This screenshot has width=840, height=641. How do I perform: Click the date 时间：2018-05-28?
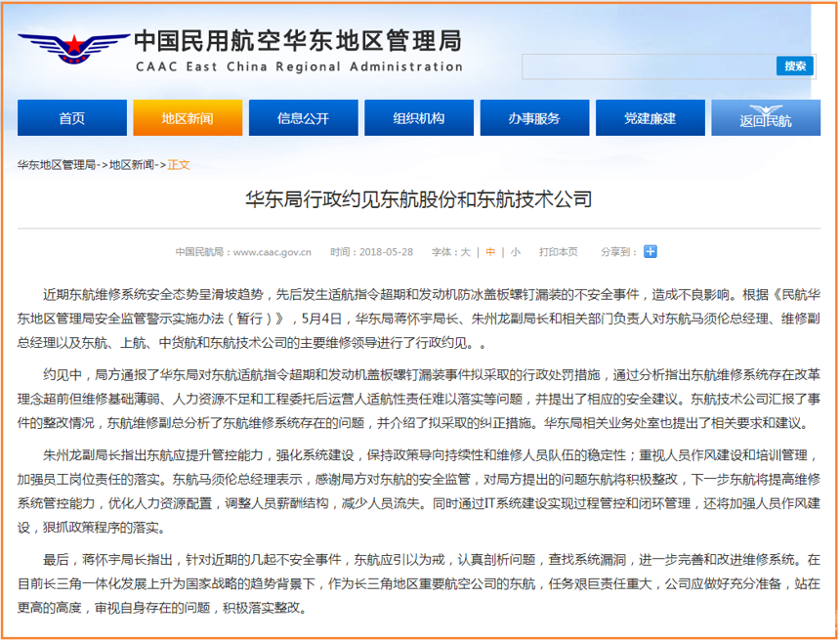[372, 252]
